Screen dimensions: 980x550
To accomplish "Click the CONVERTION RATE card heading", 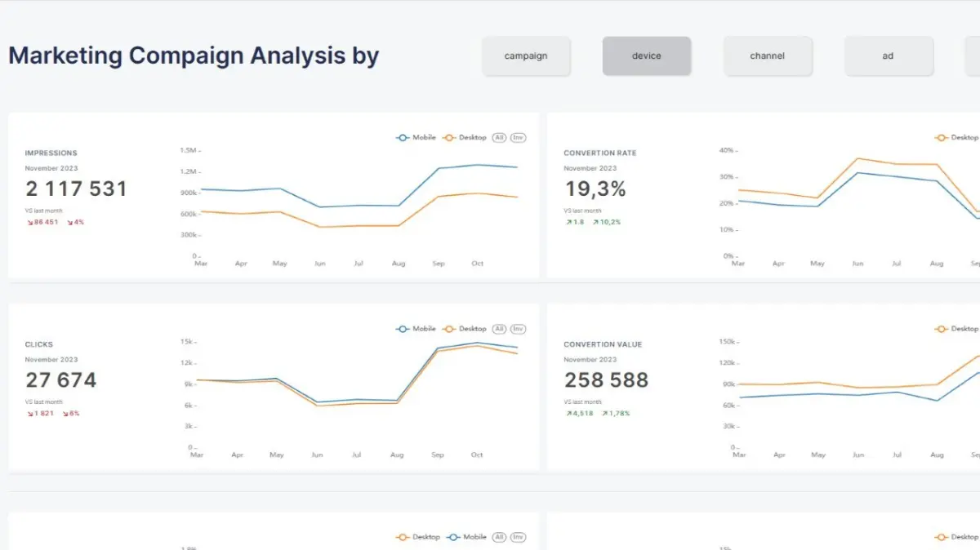I will [600, 153].
